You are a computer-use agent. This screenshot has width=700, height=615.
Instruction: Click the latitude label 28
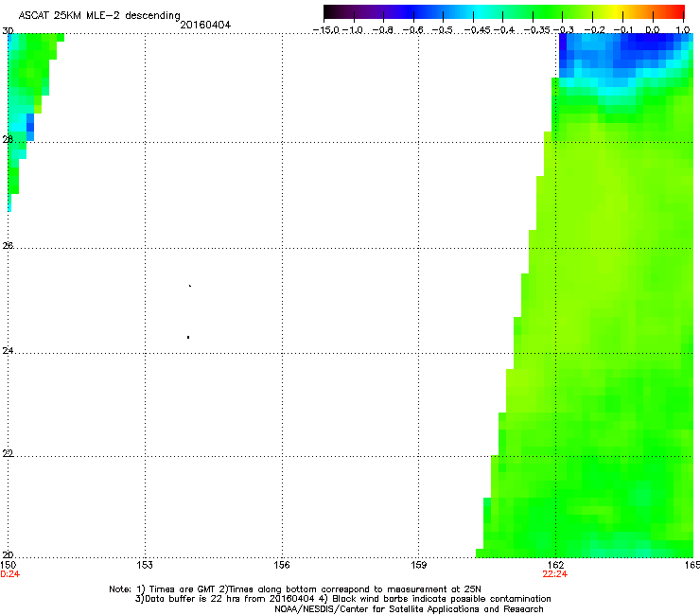(8, 139)
